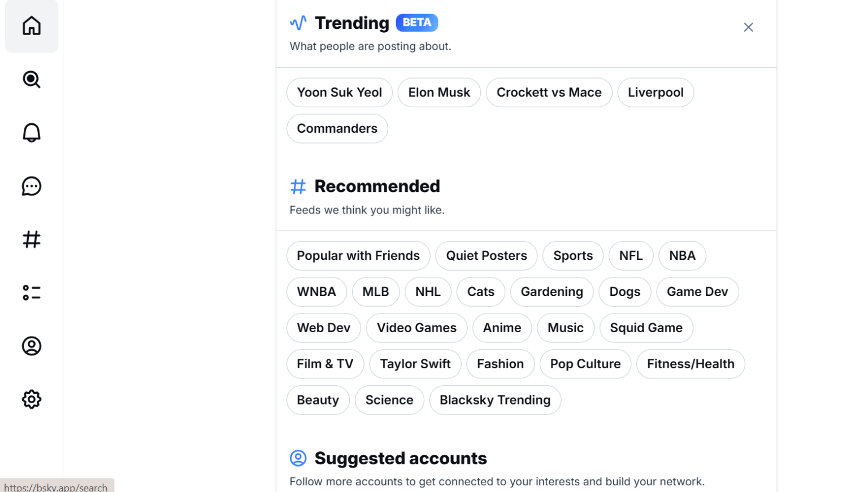The height and width of the screenshot is (492, 868).
Task: Open the "Cats" recommended feed
Action: (x=480, y=291)
